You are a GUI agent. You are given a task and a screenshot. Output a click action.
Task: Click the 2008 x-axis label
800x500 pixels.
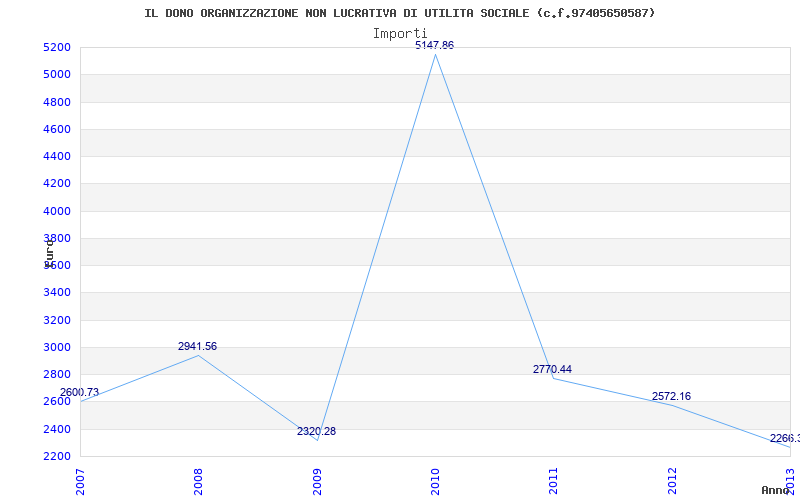pyautogui.click(x=198, y=481)
